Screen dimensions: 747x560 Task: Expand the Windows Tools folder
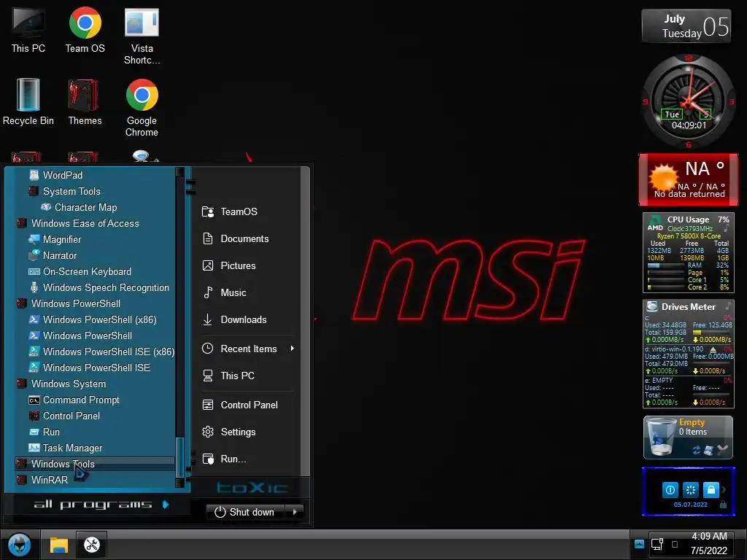(x=94, y=464)
